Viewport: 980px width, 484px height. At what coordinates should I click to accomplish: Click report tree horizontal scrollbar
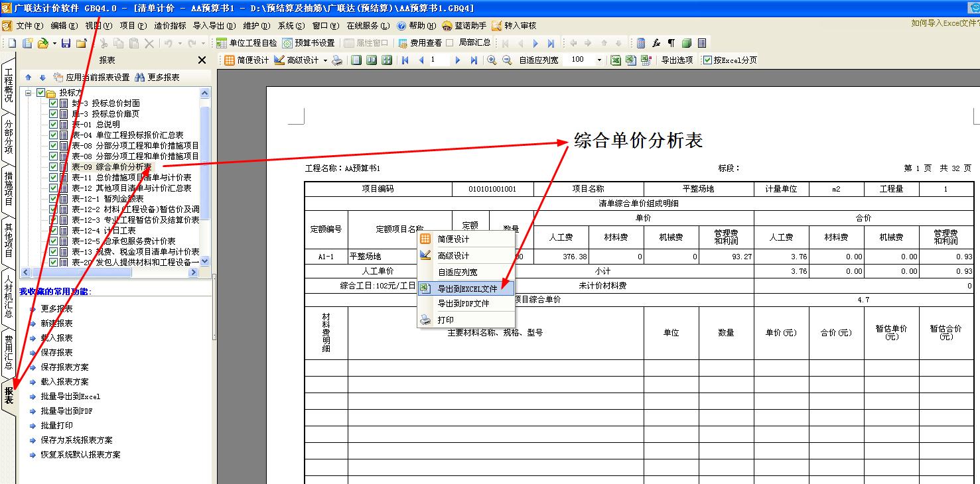[x=110, y=272]
